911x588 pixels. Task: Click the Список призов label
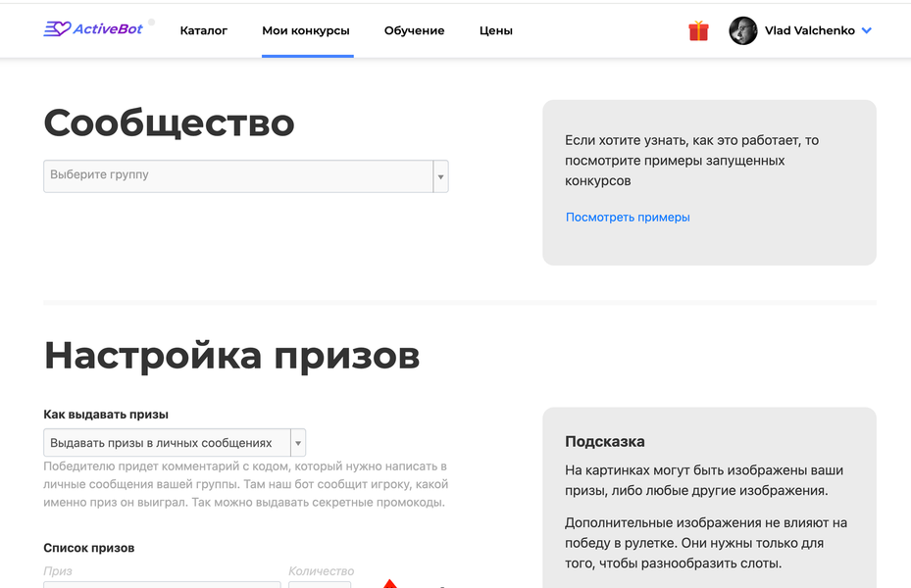coord(89,548)
